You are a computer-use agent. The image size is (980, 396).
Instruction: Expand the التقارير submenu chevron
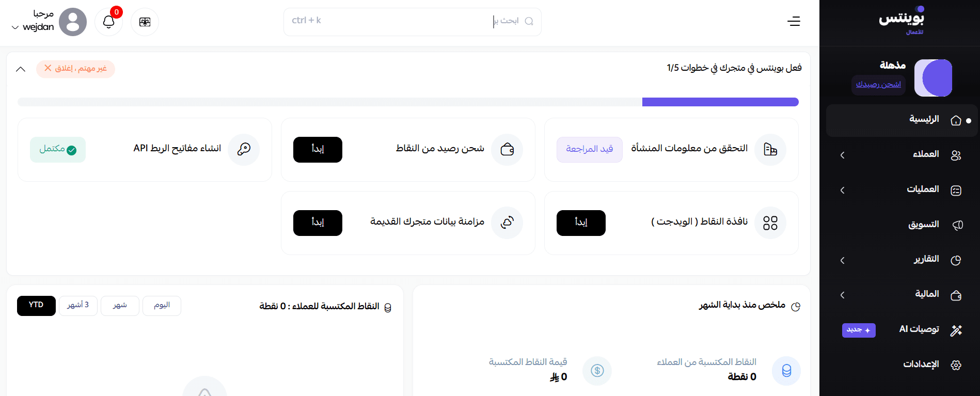[842, 260]
